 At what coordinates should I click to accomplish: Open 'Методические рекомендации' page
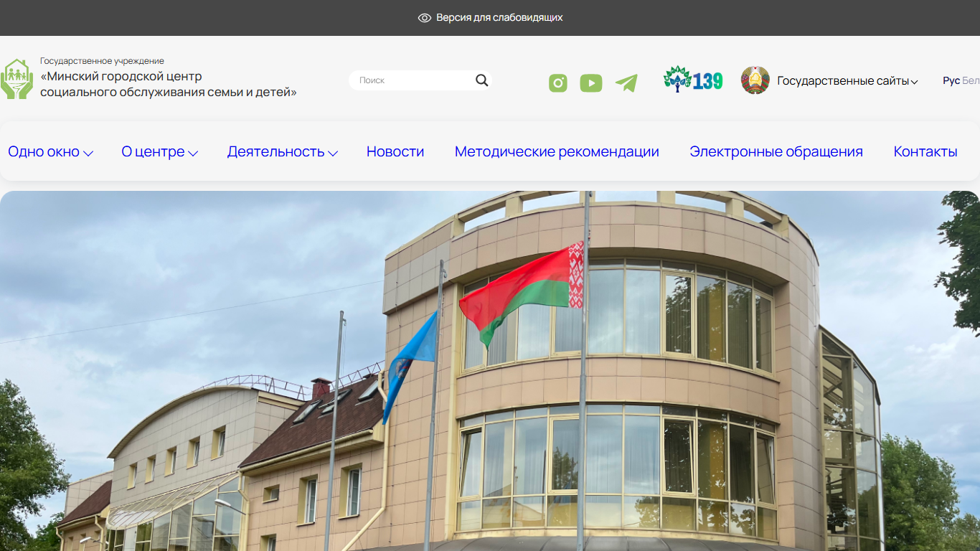coord(557,152)
